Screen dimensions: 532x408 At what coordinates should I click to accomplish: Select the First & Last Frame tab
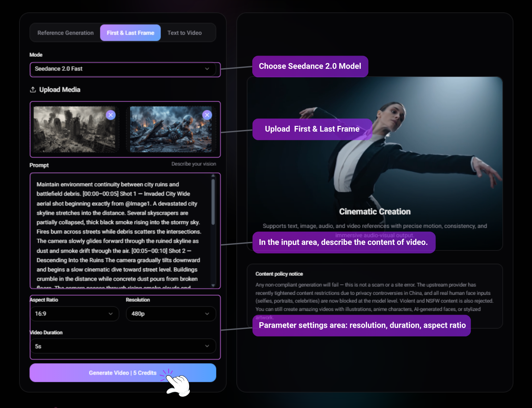pos(130,33)
